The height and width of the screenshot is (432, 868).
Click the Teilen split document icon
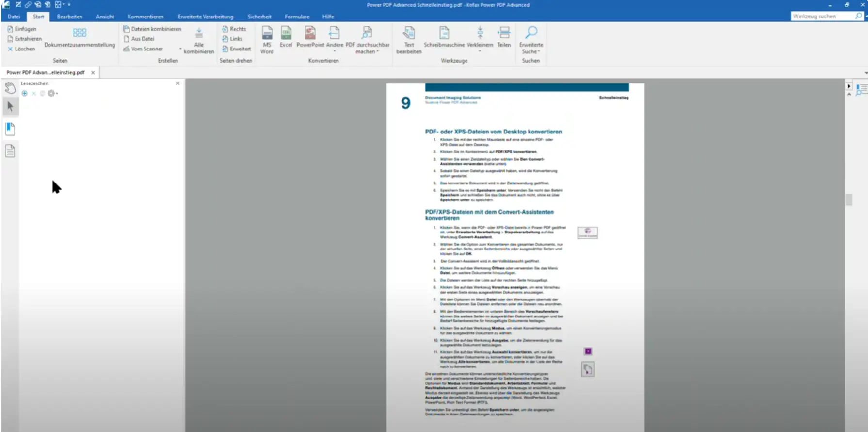504,37
